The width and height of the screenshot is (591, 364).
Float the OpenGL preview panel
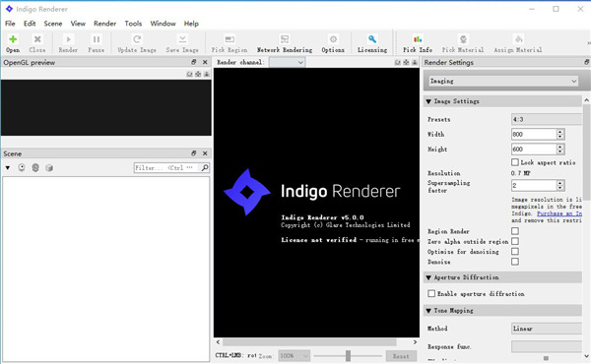point(194,62)
